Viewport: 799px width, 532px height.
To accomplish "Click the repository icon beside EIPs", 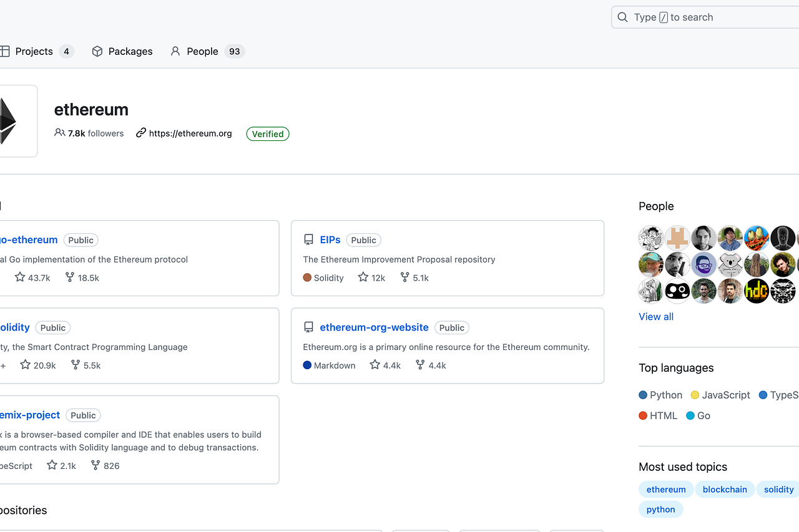I will (x=308, y=240).
